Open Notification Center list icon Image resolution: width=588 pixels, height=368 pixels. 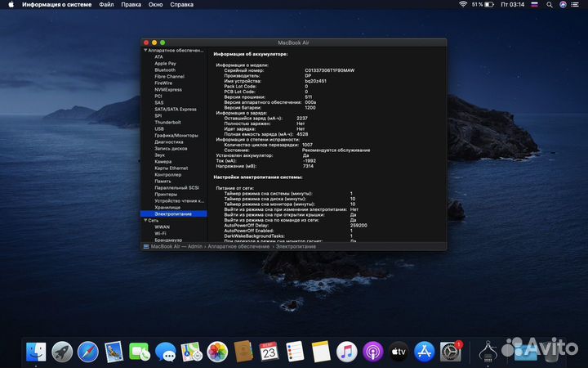[575, 5]
